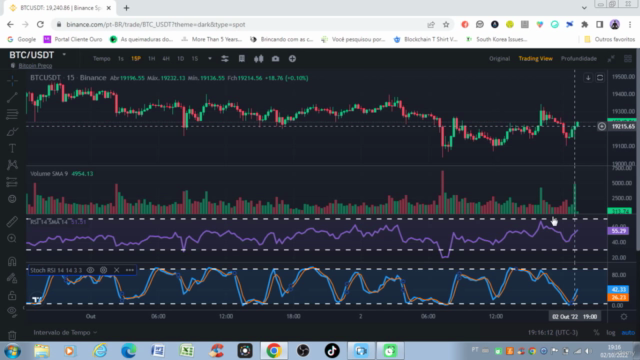This screenshot has width=640, height=360.
Task: Open Windows Start menu
Action: coord(12,351)
